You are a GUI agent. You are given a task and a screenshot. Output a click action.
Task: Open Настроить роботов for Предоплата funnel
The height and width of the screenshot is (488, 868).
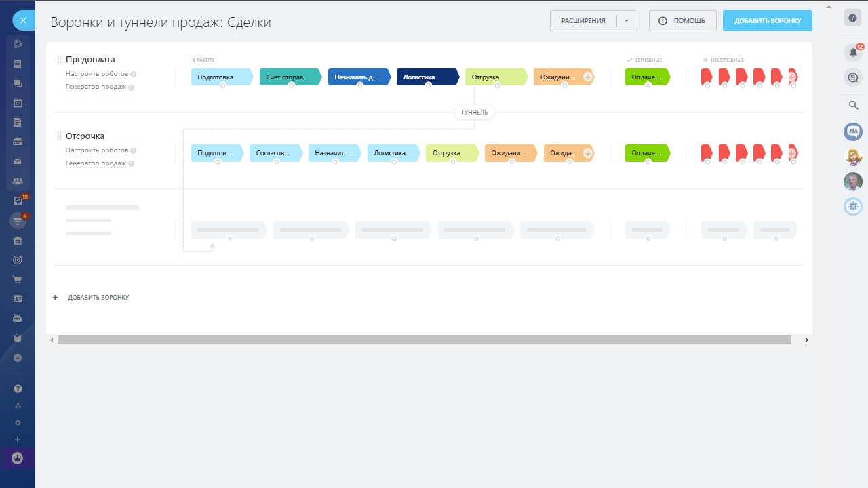tap(97, 74)
